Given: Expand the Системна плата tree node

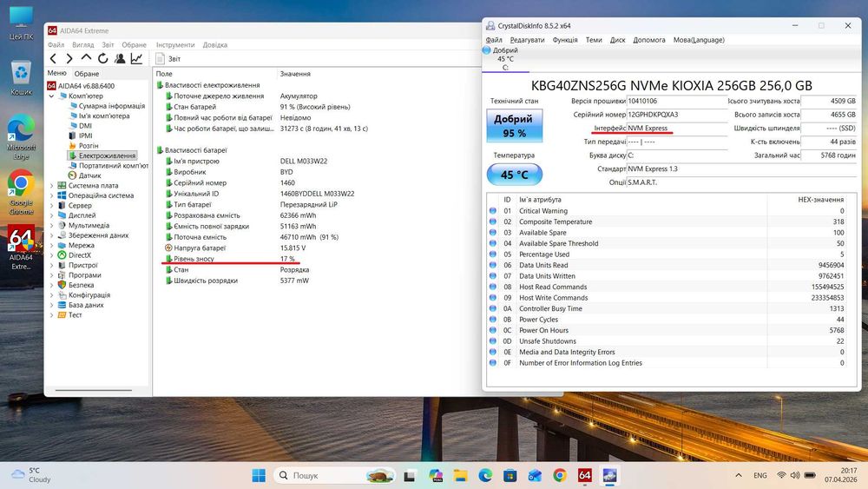Looking at the screenshot, I should point(51,186).
